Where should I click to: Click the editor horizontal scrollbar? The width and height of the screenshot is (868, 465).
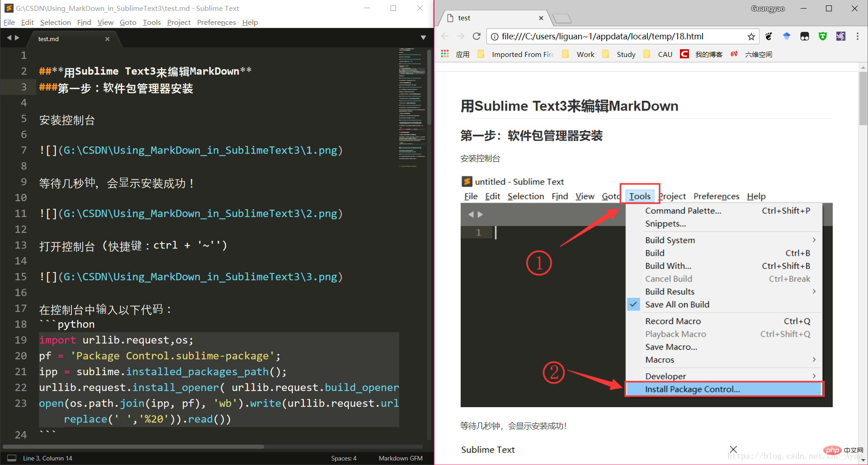(x=133, y=446)
